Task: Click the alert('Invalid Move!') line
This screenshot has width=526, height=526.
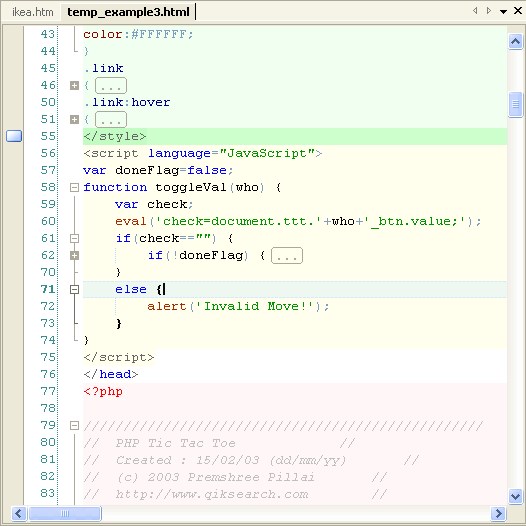Action: (239, 306)
